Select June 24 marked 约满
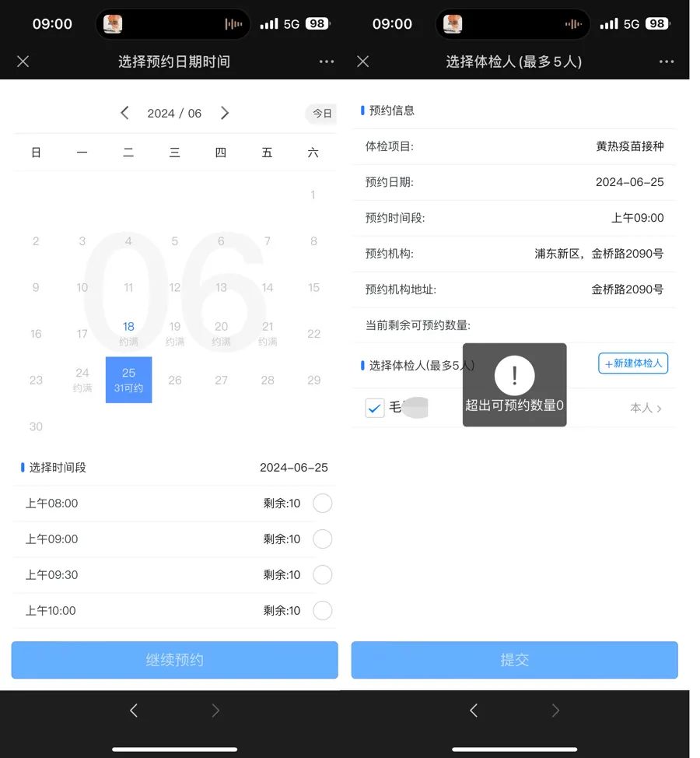 point(82,380)
